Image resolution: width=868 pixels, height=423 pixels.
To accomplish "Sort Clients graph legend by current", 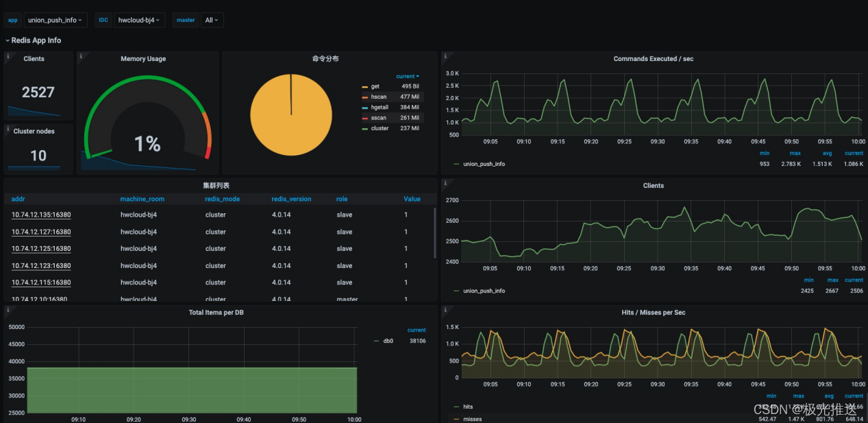I will tap(854, 280).
